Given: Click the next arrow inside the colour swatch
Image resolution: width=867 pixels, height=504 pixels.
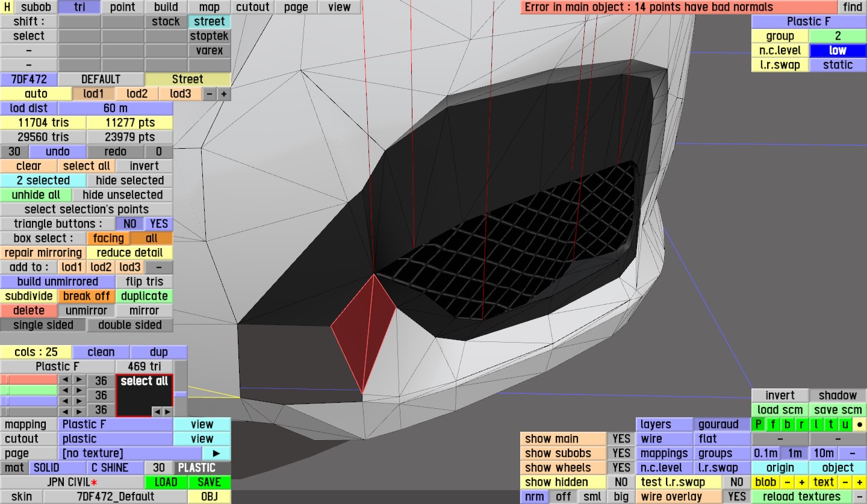Looking at the screenshot, I should point(167,411).
